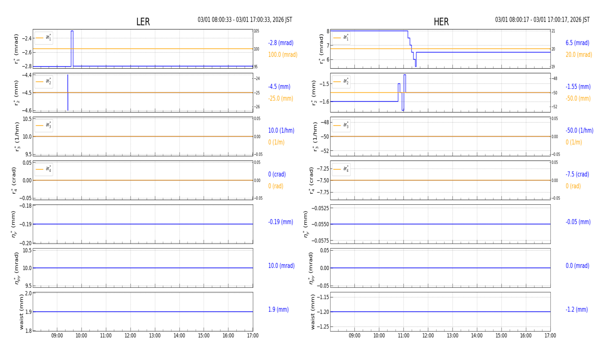This screenshot has width=595, height=364.
Task: Click the 12:00 tick under LER plots
Action: point(130,336)
